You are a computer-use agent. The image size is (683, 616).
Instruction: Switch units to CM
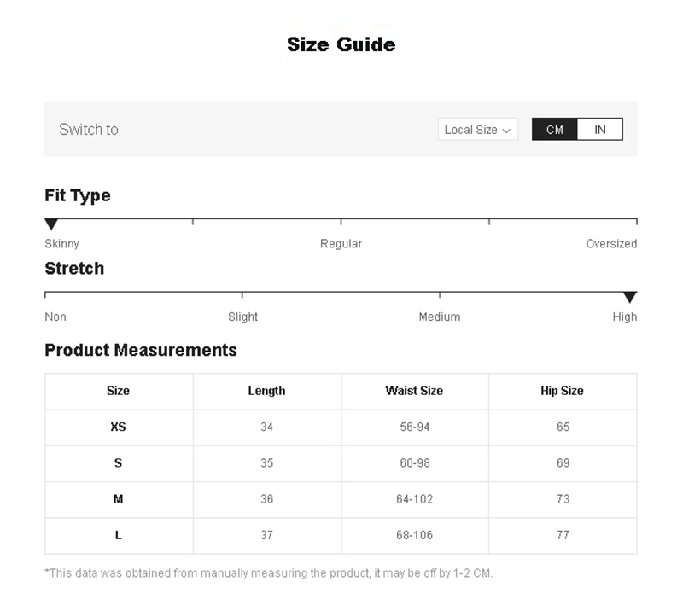click(555, 130)
